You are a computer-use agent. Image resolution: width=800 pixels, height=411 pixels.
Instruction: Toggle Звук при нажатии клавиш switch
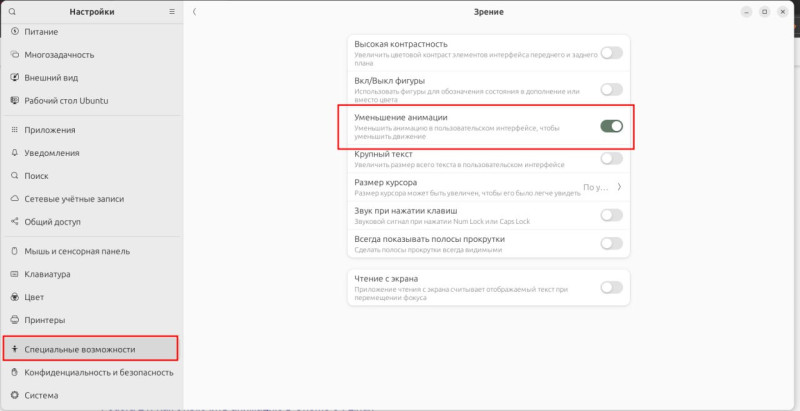coord(611,215)
